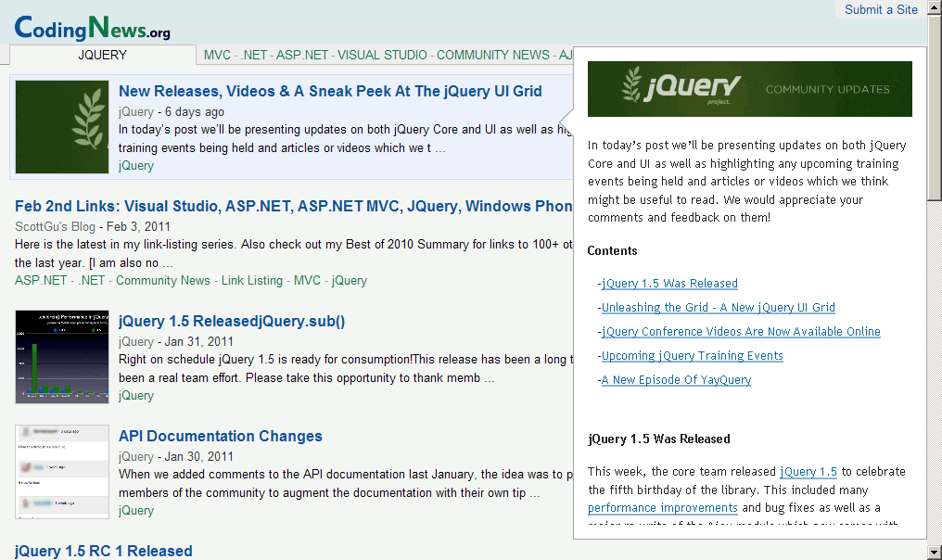The width and height of the screenshot is (942, 560).
Task: Open jQuery 1.5 ReleasedjQuery.sub() article
Action: [x=231, y=322]
